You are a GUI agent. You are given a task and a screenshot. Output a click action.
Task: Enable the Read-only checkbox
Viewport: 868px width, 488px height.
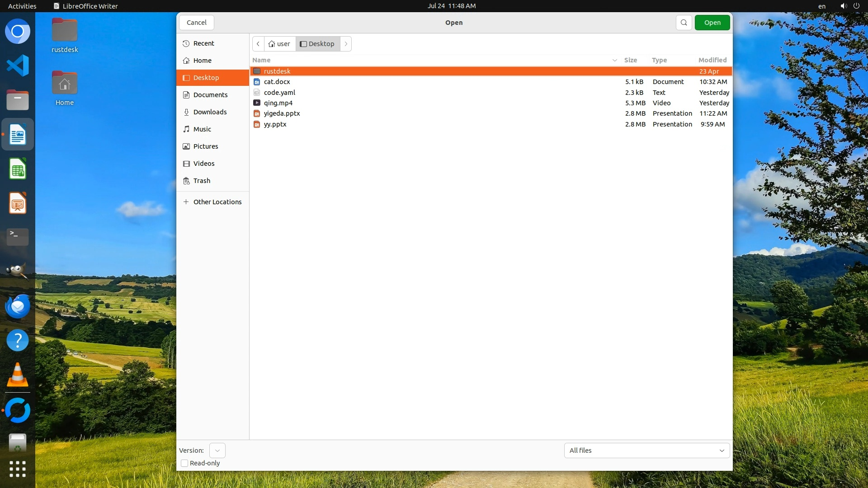tap(184, 463)
